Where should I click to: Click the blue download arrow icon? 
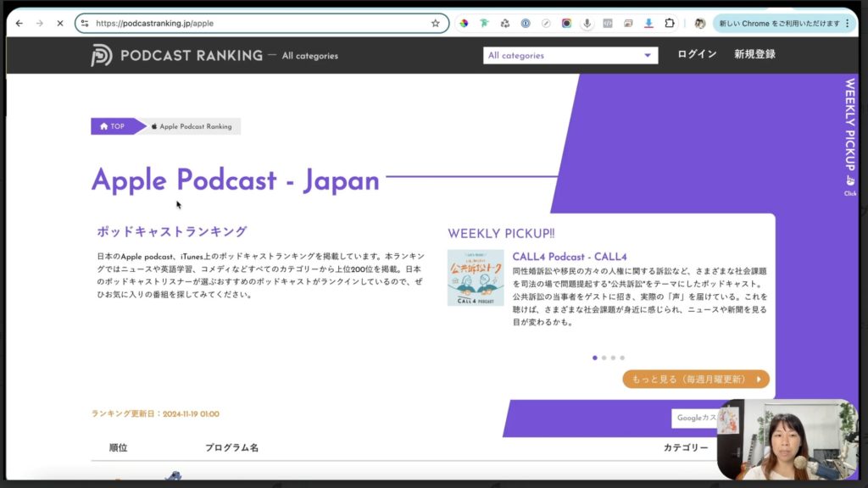[648, 24]
